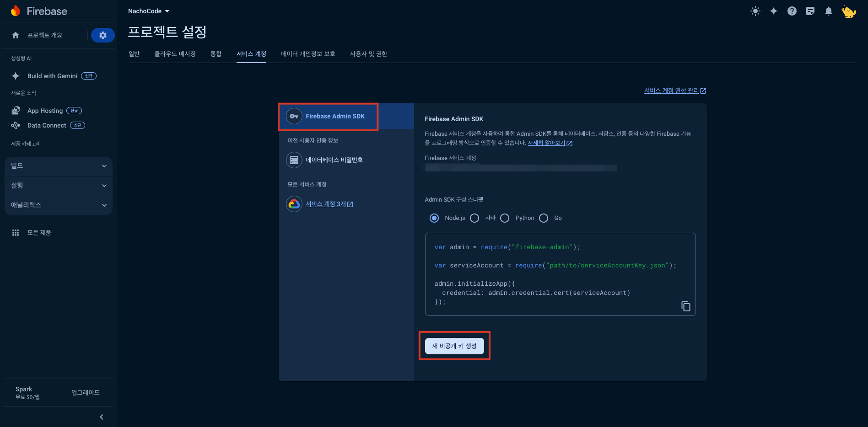Toggle light theme sun icon

[755, 11]
